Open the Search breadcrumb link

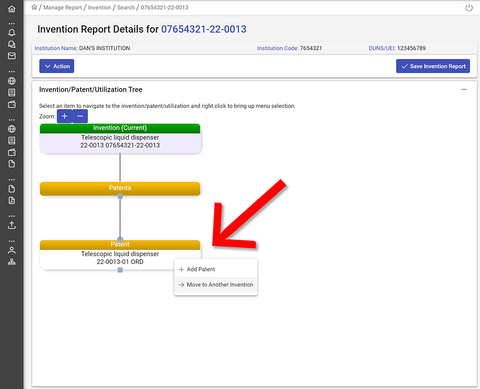[x=126, y=7]
